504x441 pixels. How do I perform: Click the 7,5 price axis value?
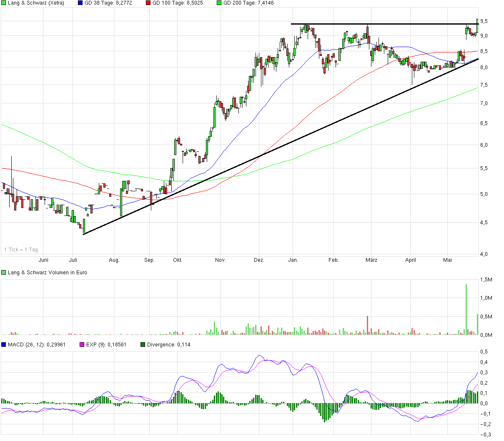[x=484, y=85]
